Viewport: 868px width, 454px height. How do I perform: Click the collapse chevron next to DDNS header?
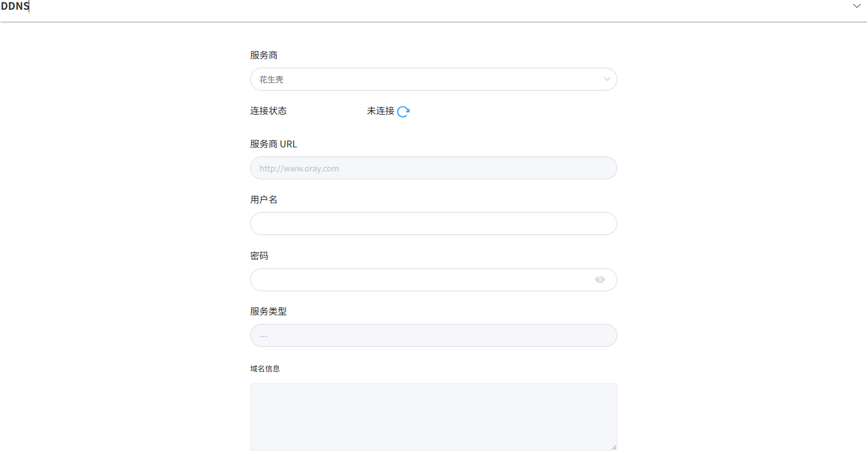[857, 6]
